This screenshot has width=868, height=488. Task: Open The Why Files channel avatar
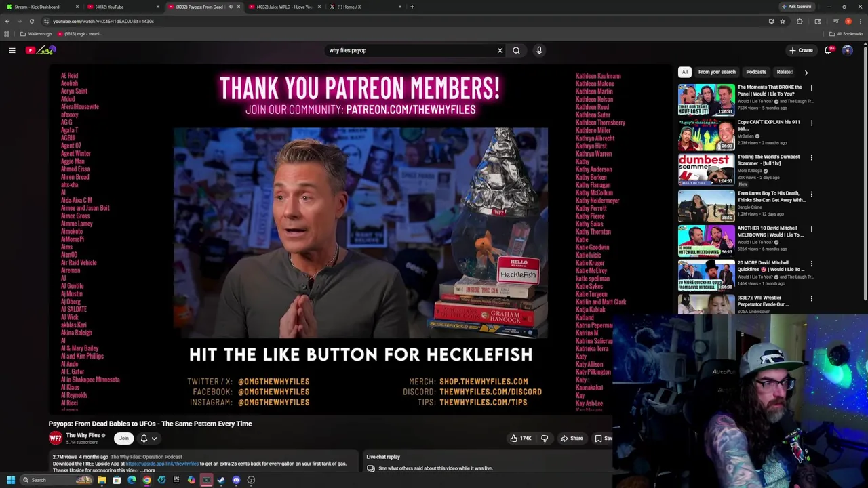point(56,439)
